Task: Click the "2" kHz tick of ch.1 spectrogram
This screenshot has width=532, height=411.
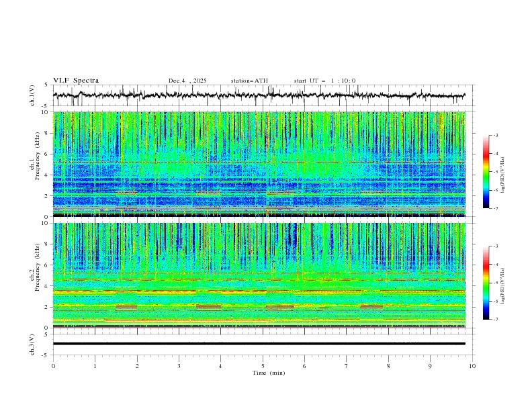Action: pos(48,195)
